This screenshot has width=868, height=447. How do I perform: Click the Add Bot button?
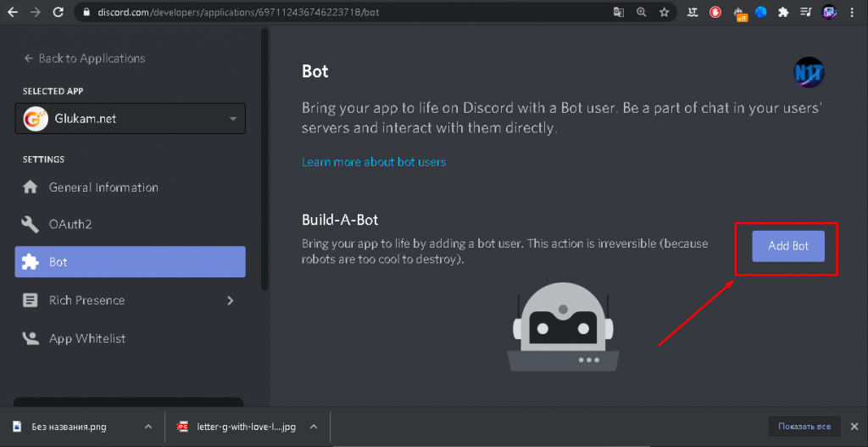(x=788, y=246)
